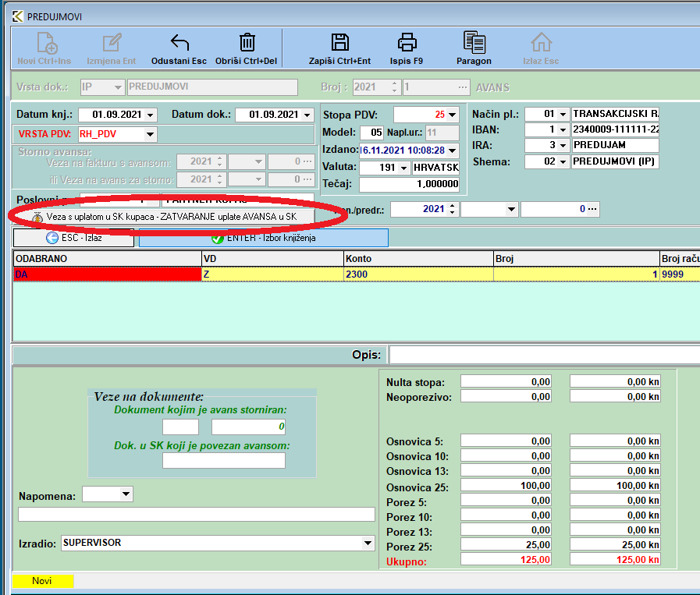Open the Datum knj. date dropdown

click(x=151, y=115)
